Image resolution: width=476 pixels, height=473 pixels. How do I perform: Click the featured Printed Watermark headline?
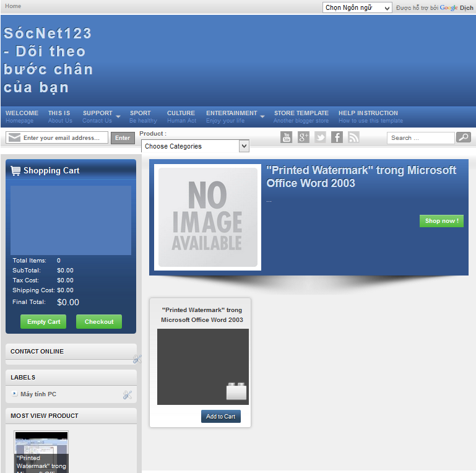[361, 176]
